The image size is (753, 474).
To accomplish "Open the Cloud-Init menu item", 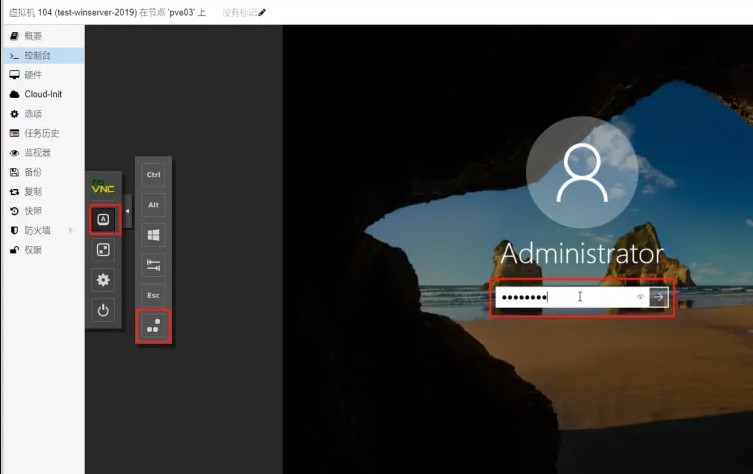I will click(x=43, y=94).
